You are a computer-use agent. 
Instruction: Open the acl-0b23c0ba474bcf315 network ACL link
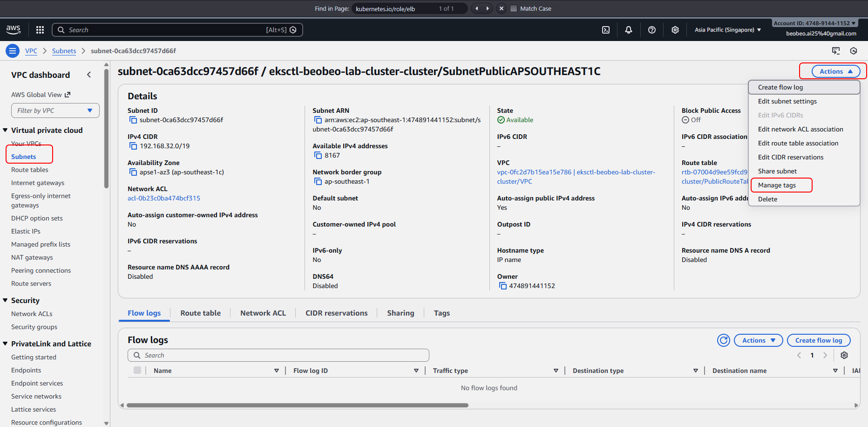(x=164, y=198)
